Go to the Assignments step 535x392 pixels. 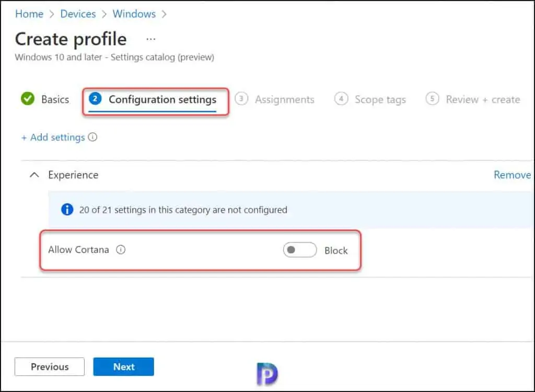(x=275, y=99)
